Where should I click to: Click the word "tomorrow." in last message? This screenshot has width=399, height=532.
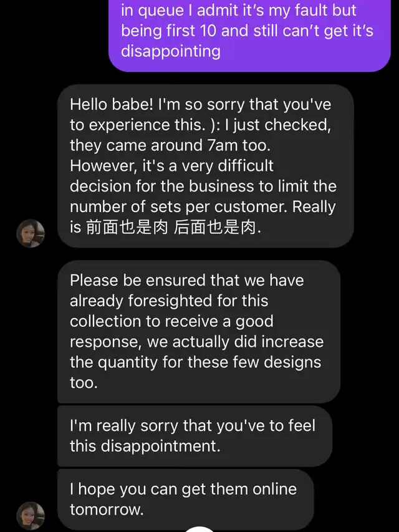pos(107,509)
